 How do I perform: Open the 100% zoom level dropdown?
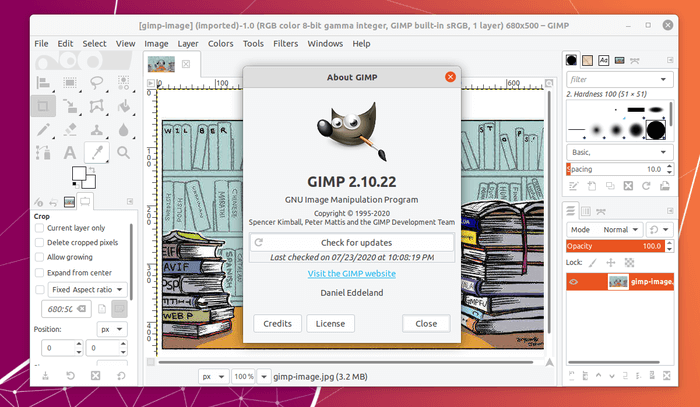coord(264,377)
